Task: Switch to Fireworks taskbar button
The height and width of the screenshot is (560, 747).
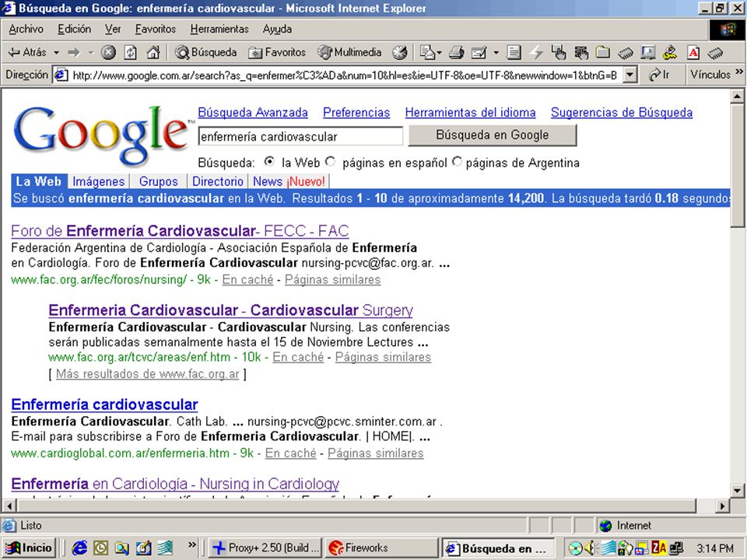Action: [x=382, y=548]
